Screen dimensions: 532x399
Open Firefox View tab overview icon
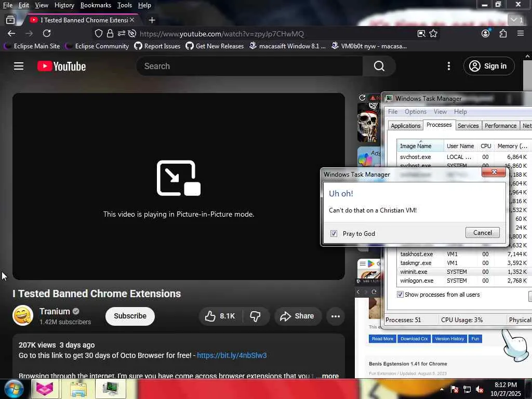pyautogui.click(x=10, y=20)
